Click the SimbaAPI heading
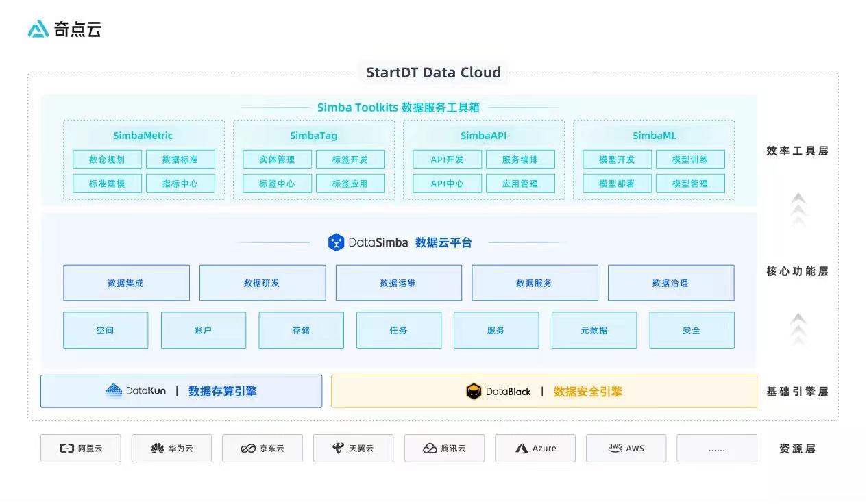867x504 pixels. 483,136
